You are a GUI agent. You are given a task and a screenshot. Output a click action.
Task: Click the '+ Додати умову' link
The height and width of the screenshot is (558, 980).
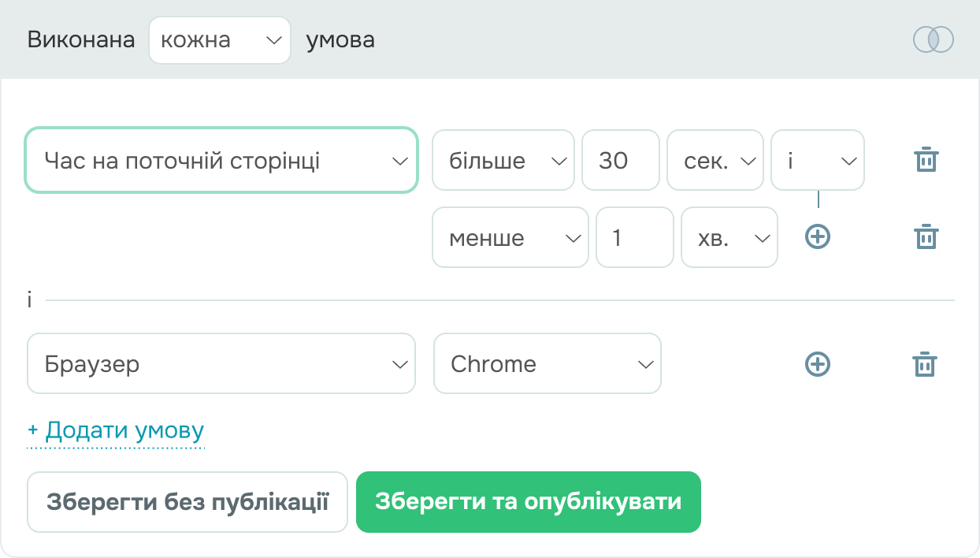116,431
